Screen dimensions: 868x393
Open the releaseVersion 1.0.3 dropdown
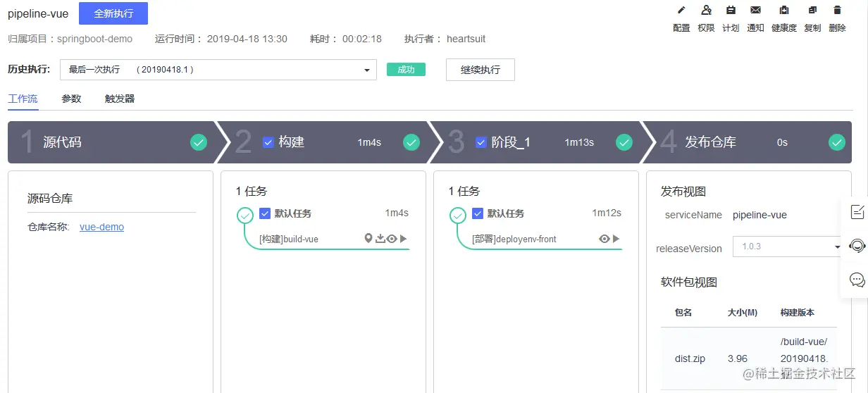788,247
